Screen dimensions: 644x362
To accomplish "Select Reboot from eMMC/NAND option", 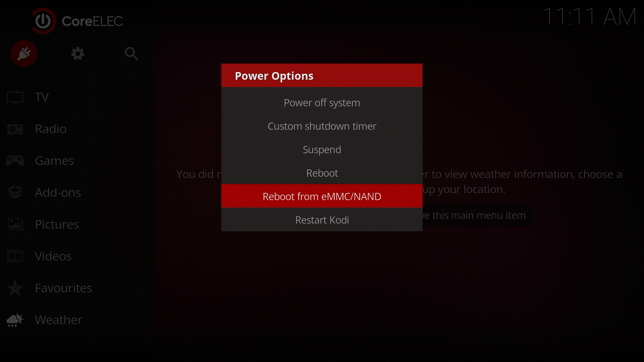I will [322, 196].
